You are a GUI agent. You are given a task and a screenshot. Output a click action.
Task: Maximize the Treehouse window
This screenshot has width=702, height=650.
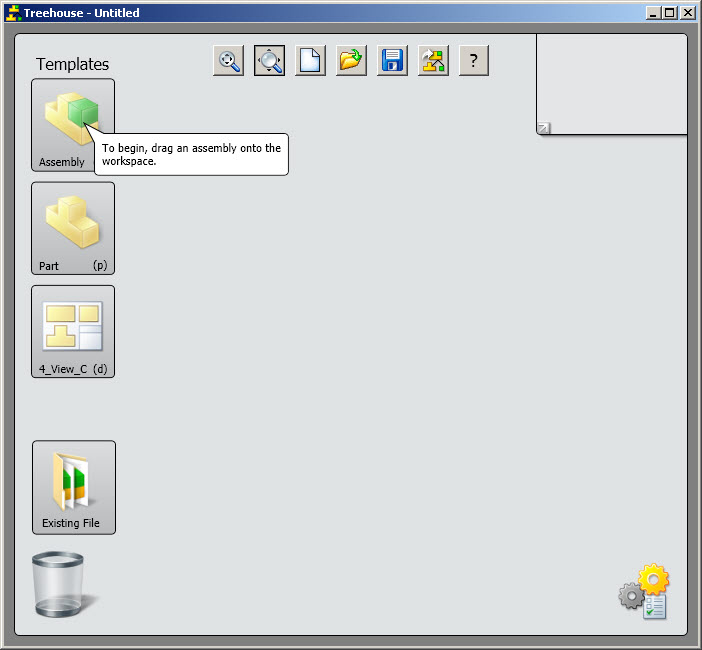[x=670, y=13]
